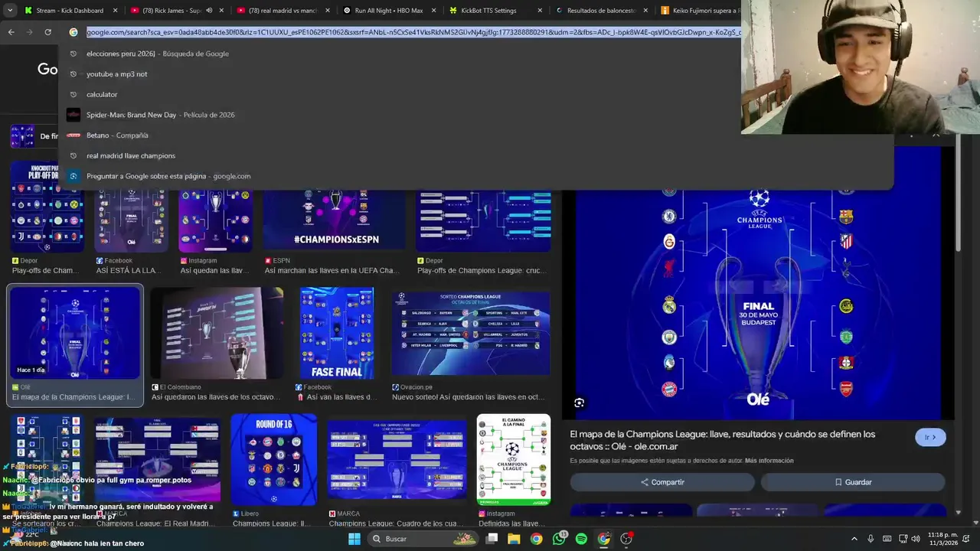This screenshot has width=980, height=551.
Task: Click history clock icon beside 'calculator'
Action: point(73,94)
